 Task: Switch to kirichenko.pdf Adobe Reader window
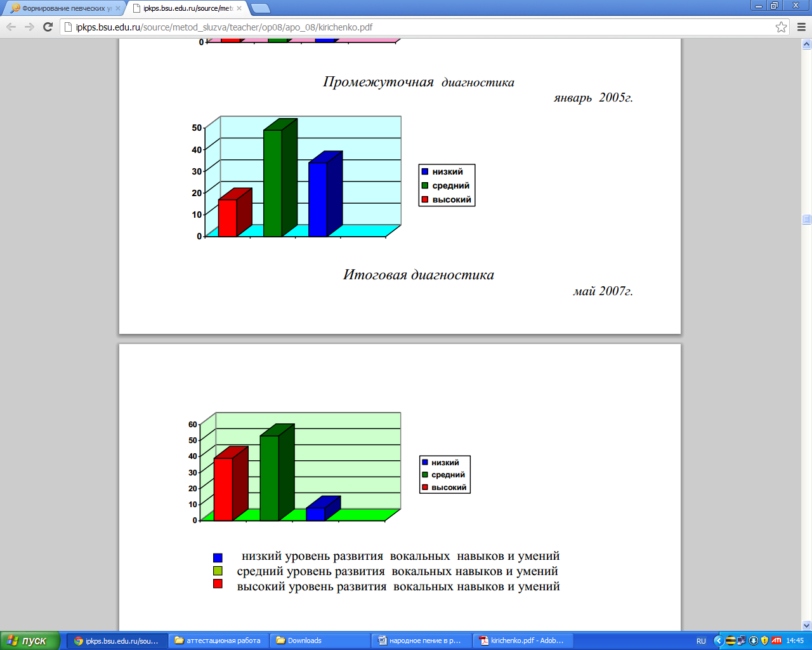[x=523, y=640]
